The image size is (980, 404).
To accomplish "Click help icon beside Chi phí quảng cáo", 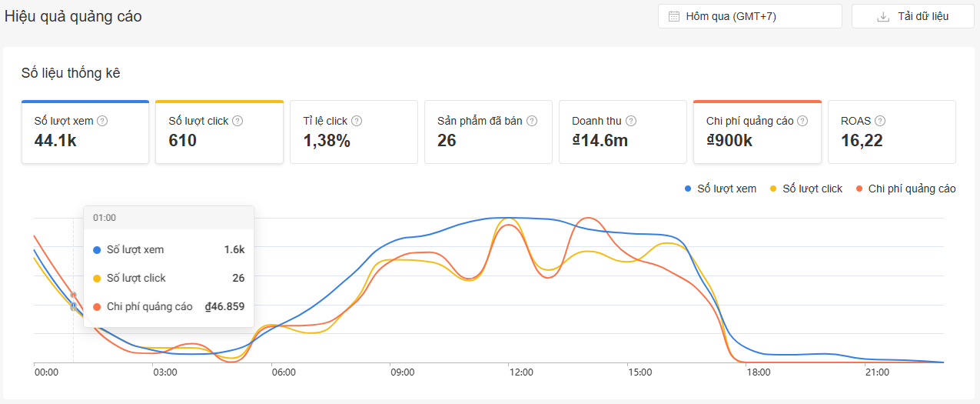I will tap(802, 121).
